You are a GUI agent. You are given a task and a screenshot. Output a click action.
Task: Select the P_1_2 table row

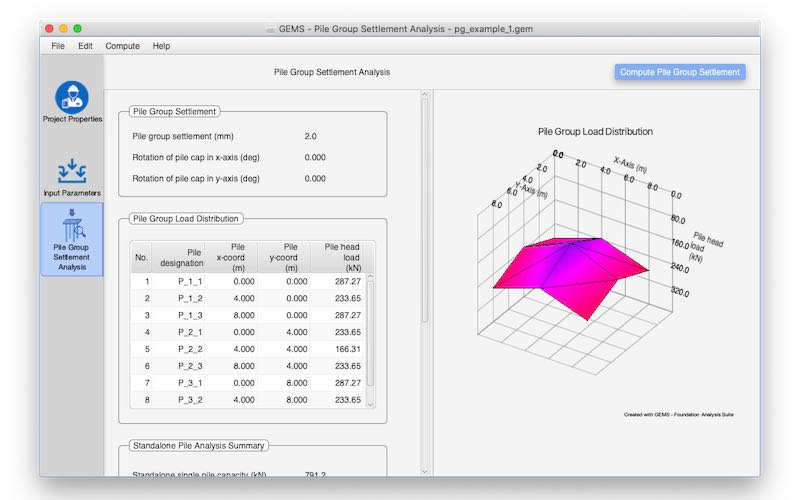(x=248, y=298)
